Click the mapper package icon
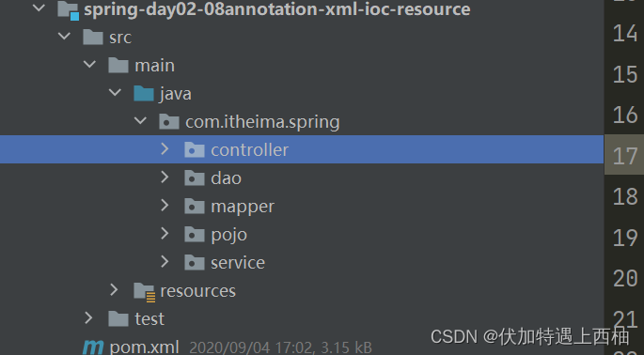Screen dimensions: 644x355 click(x=195, y=206)
